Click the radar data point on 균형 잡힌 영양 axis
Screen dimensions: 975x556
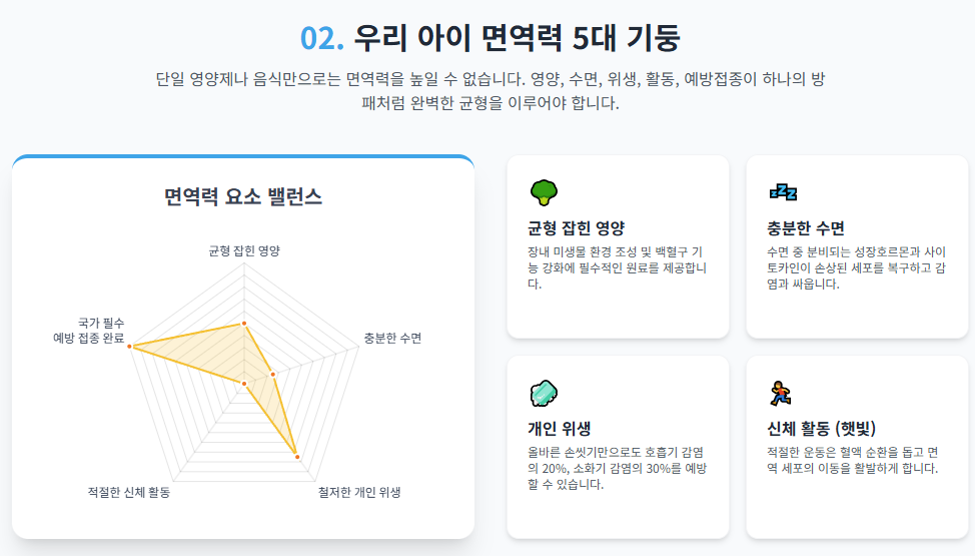point(244,323)
